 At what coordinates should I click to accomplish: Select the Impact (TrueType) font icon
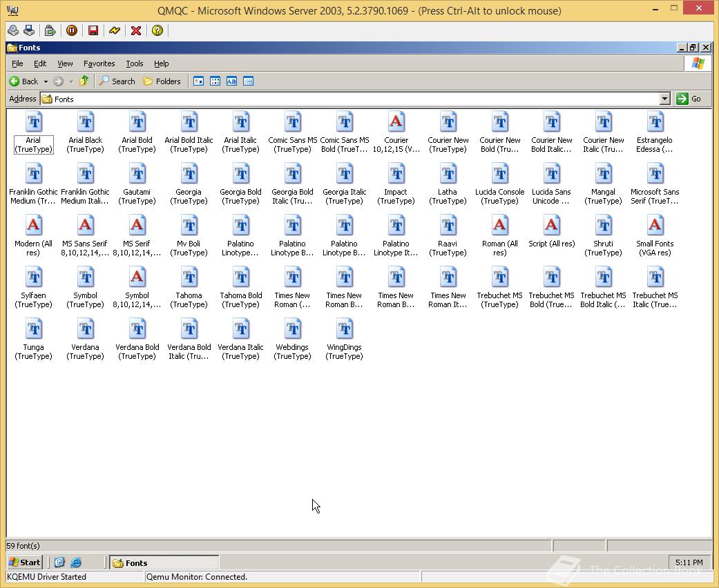click(x=396, y=174)
